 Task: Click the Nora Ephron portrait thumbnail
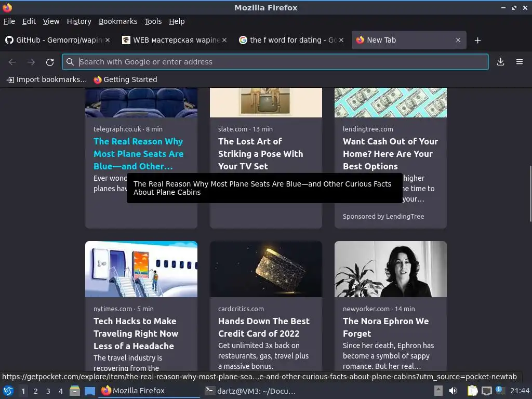[391, 269]
